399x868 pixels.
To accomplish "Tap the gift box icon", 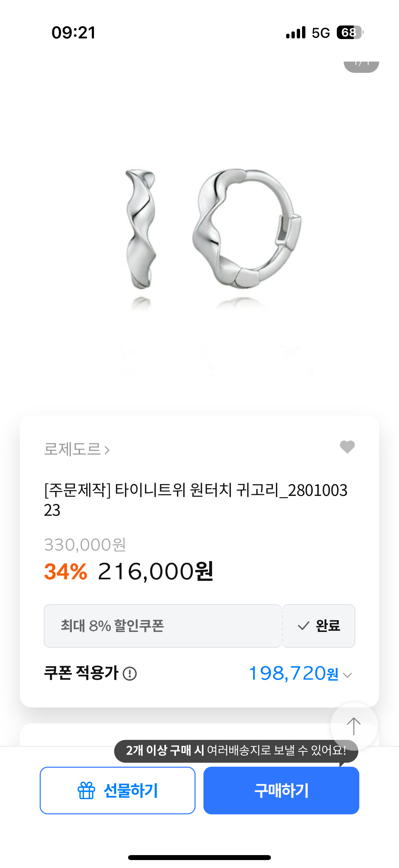I will coord(86,791).
